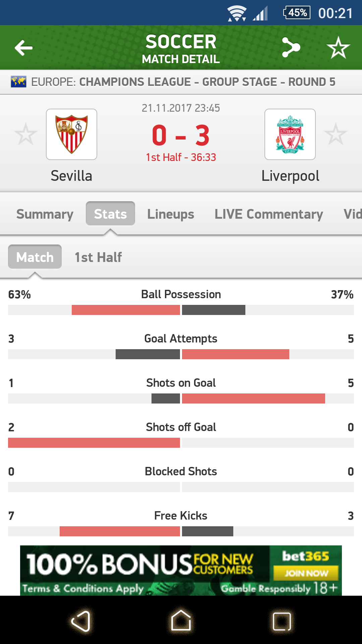This screenshot has height=644, width=362.
Task: Select the Stats tab
Action: coord(110,214)
